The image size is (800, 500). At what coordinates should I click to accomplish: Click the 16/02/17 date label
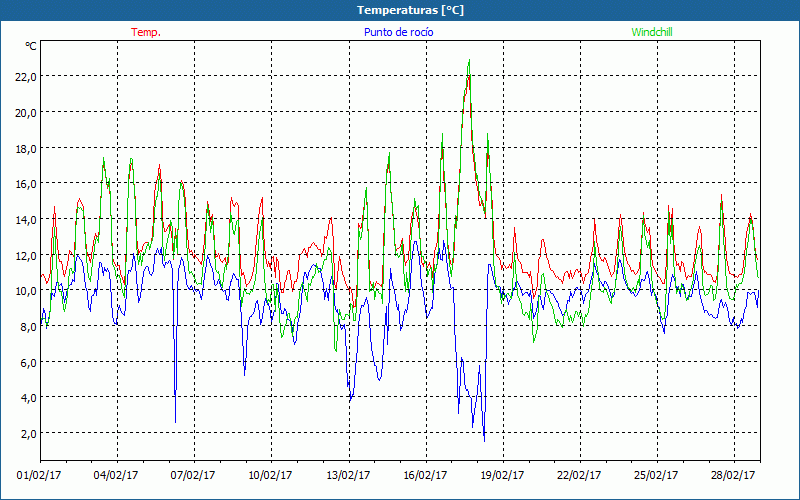(x=425, y=475)
